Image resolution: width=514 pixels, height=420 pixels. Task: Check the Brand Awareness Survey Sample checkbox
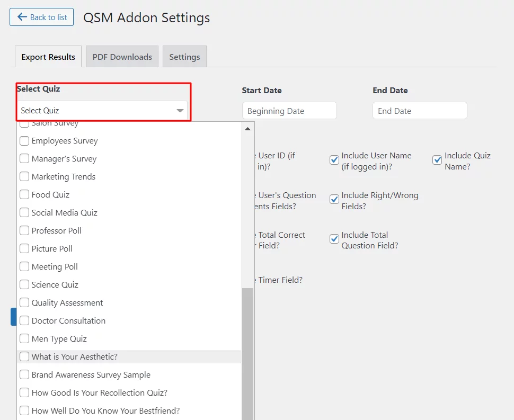click(24, 375)
